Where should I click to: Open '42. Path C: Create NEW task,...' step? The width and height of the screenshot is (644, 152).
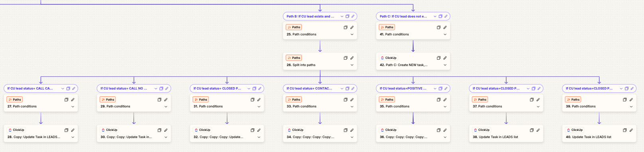tap(404, 65)
